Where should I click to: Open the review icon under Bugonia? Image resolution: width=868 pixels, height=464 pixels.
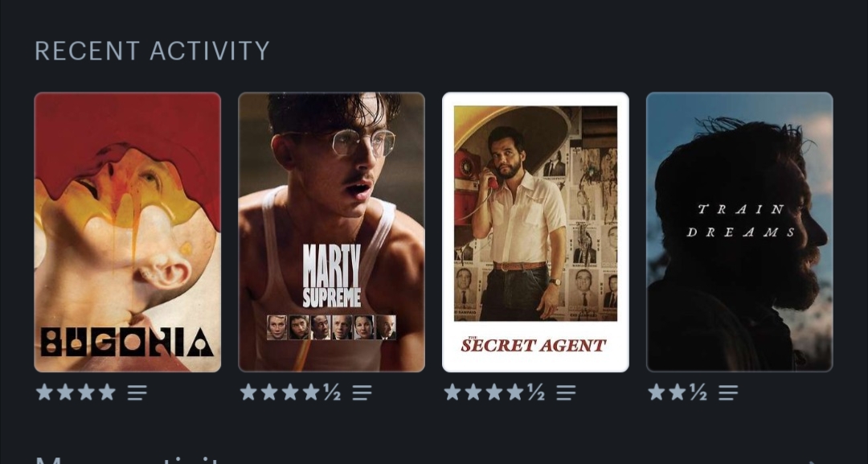pos(137,392)
